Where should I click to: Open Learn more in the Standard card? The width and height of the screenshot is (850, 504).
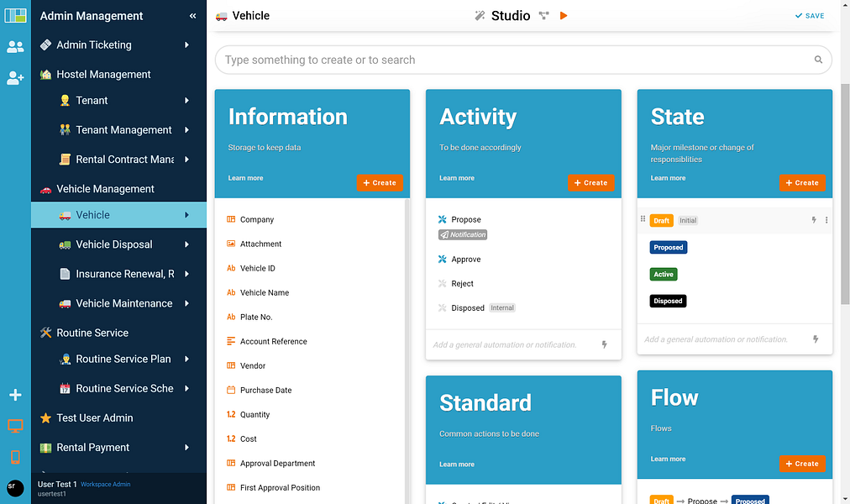456,464
